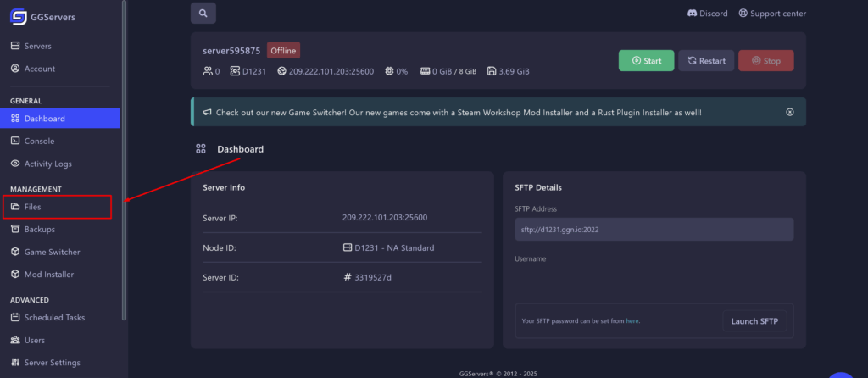The width and height of the screenshot is (868, 378).
Task: Click the search magnifier button
Action: tap(203, 13)
